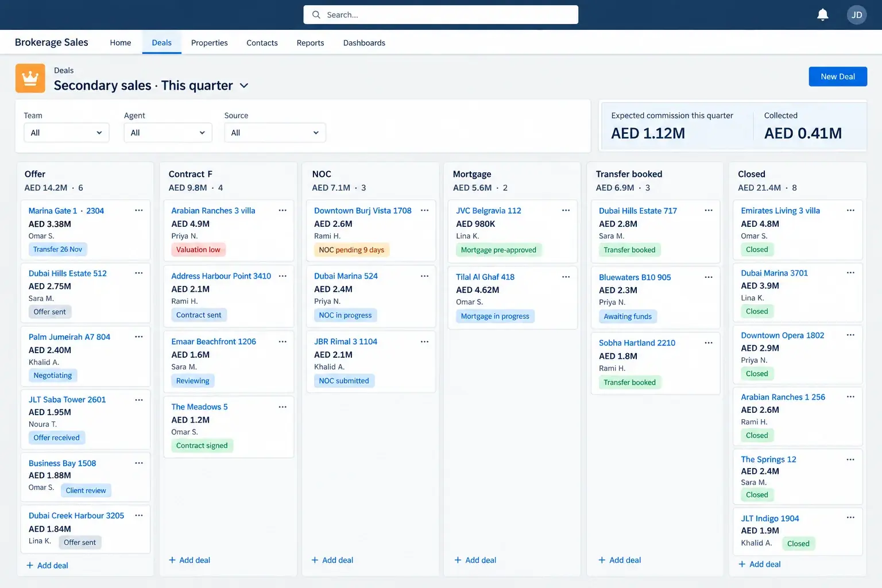Click the Negotiating status badge
Image resolution: width=882 pixels, height=588 pixels.
coord(53,376)
